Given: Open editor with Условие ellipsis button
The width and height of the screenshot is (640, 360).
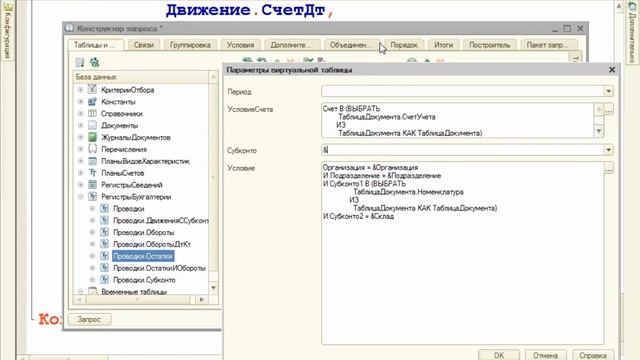Looking at the screenshot, I should click(609, 168).
